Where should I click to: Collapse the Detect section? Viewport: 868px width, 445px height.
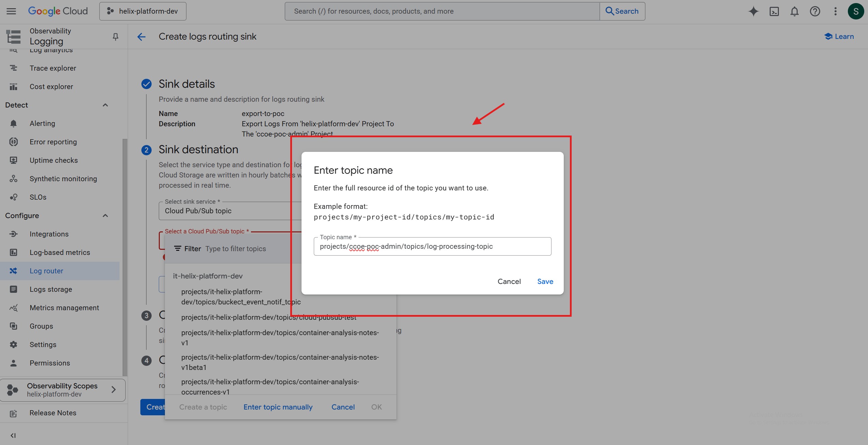pos(105,105)
